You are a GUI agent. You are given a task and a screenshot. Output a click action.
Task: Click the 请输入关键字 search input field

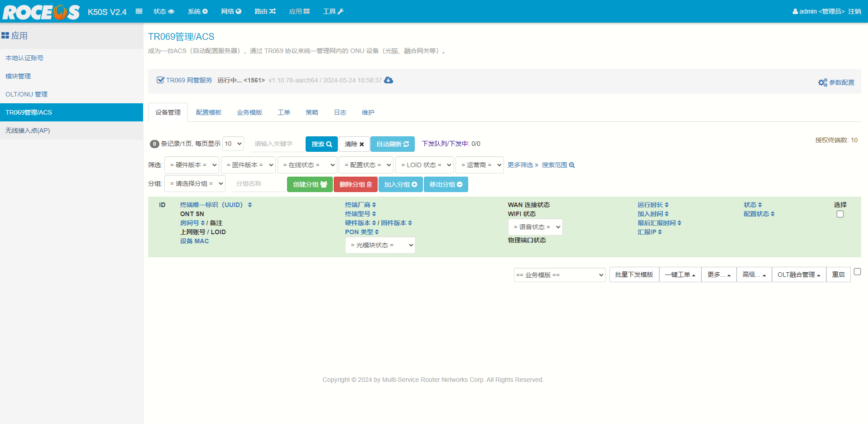(277, 144)
